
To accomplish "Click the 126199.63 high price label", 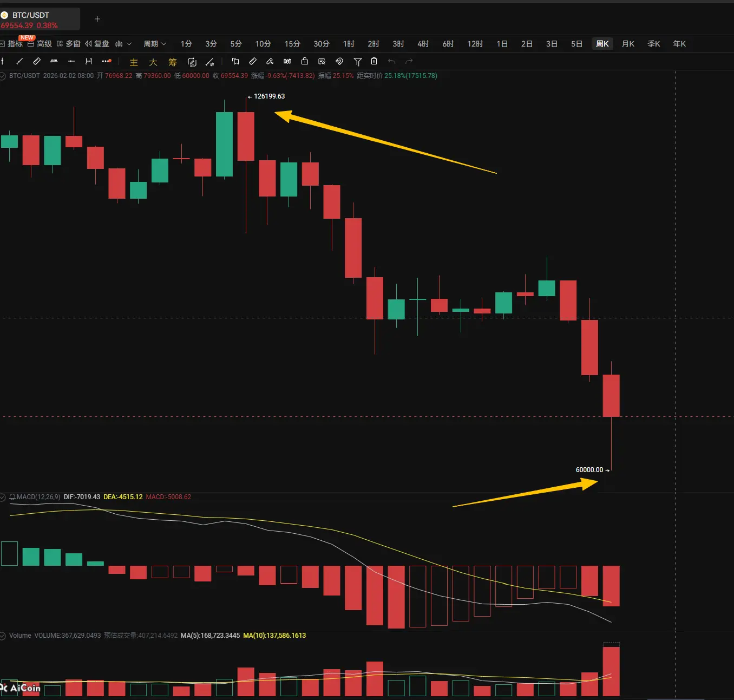I will pyautogui.click(x=269, y=96).
